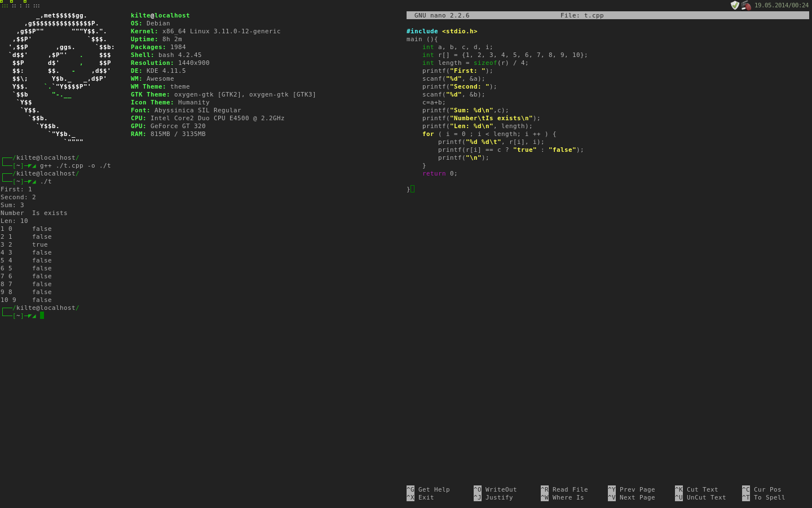Switch to the second workspace tag
The image size is (812, 508).
click(x=14, y=5)
